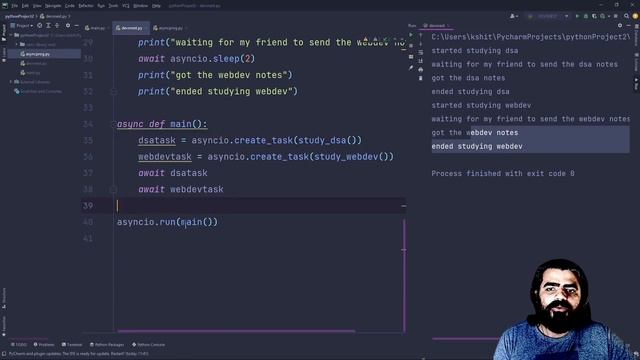Expand External Libraries node
Viewport: 640px width, 360px height.
(11, 82)
